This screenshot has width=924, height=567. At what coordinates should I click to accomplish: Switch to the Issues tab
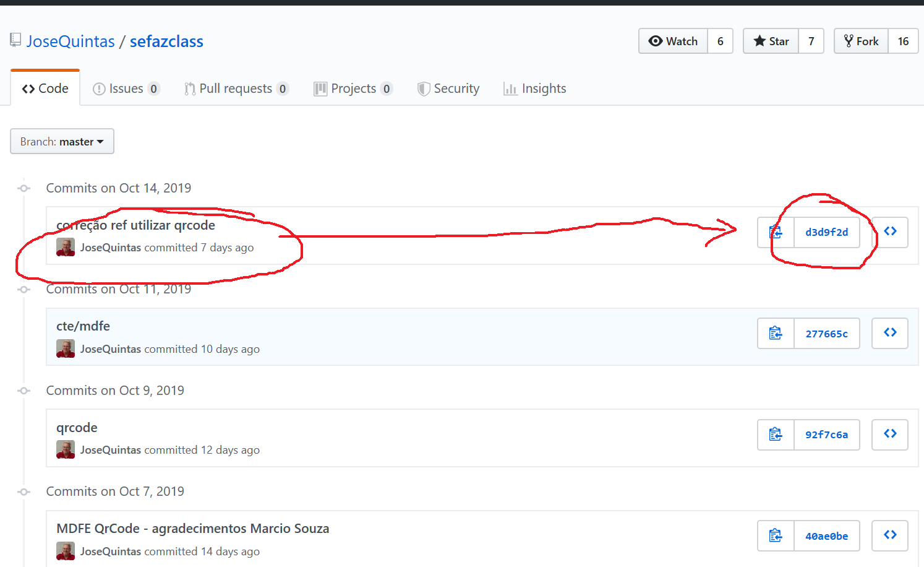click(x=126, y=89)
